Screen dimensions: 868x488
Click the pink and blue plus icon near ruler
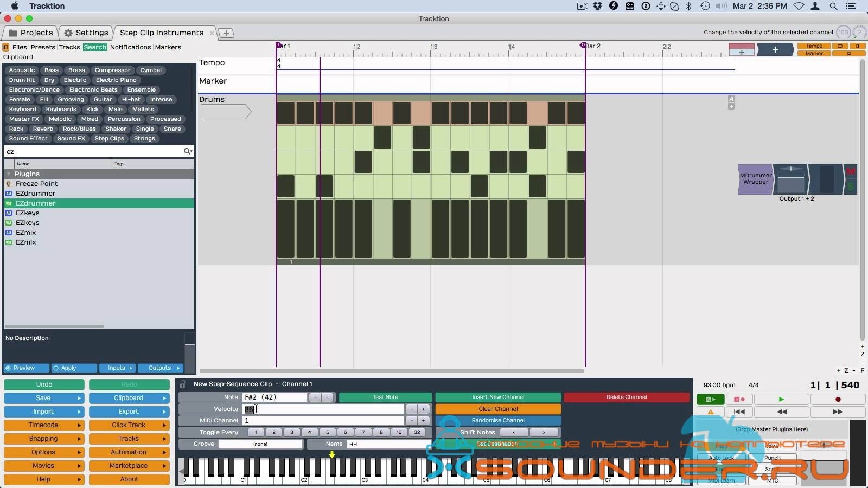coord(742,49)
